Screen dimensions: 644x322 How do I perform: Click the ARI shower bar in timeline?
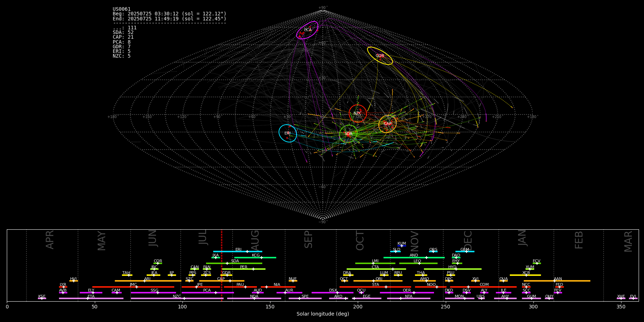click(x=148, y=281)
